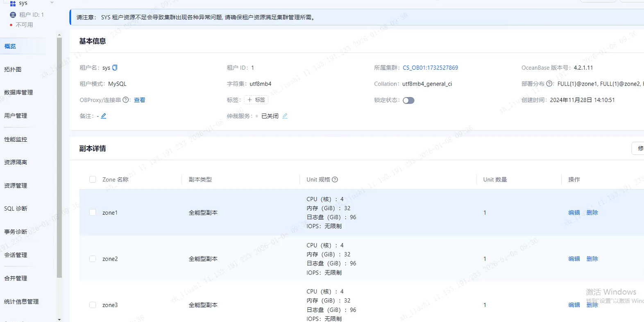The image size is (644, 322).
Task: Click the tenant grid icon beside sys
Action: (x=13, y=4)
